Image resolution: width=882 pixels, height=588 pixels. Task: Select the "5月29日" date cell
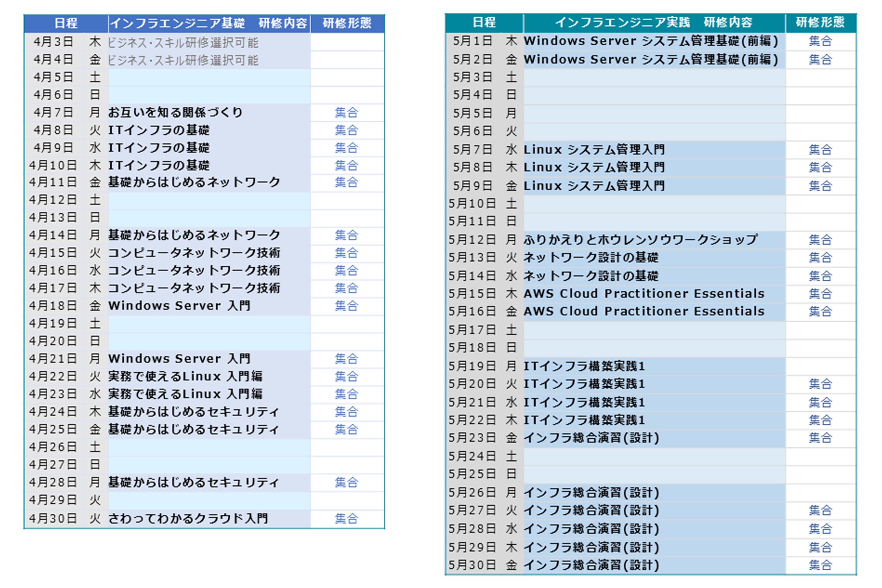(472, 547)
